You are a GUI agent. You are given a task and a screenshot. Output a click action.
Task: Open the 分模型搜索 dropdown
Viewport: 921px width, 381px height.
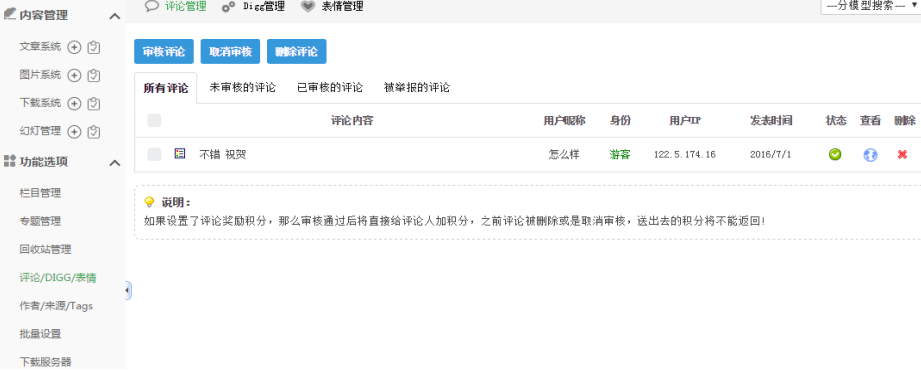tap(870, 6)
